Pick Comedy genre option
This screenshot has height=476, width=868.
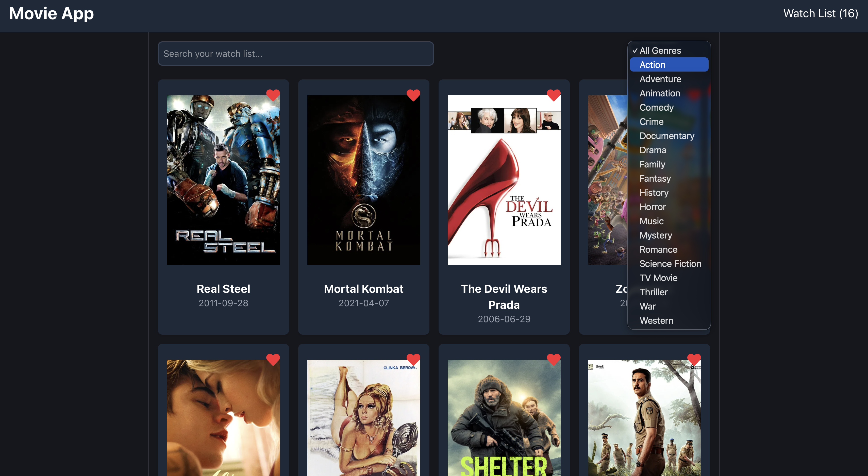[669, 108]
